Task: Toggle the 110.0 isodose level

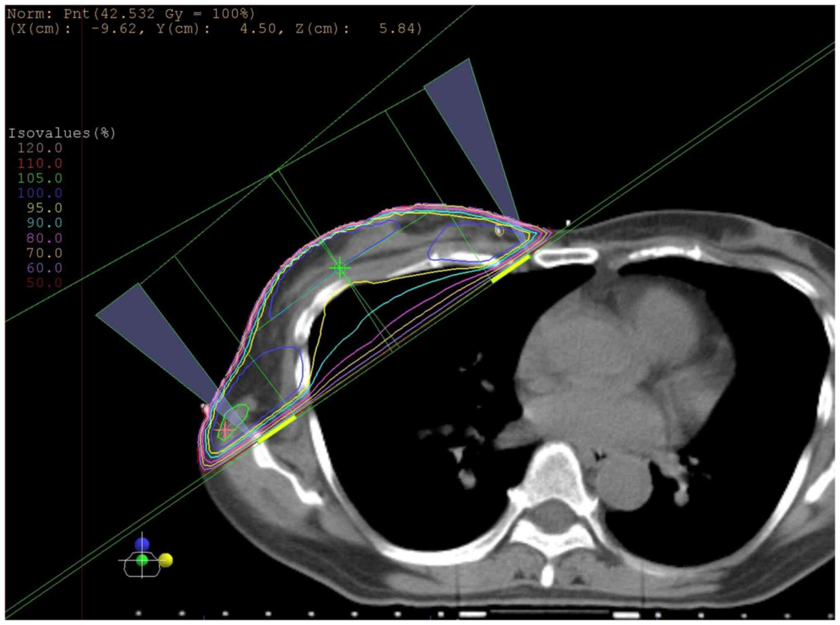Action: tap(40, 163)
